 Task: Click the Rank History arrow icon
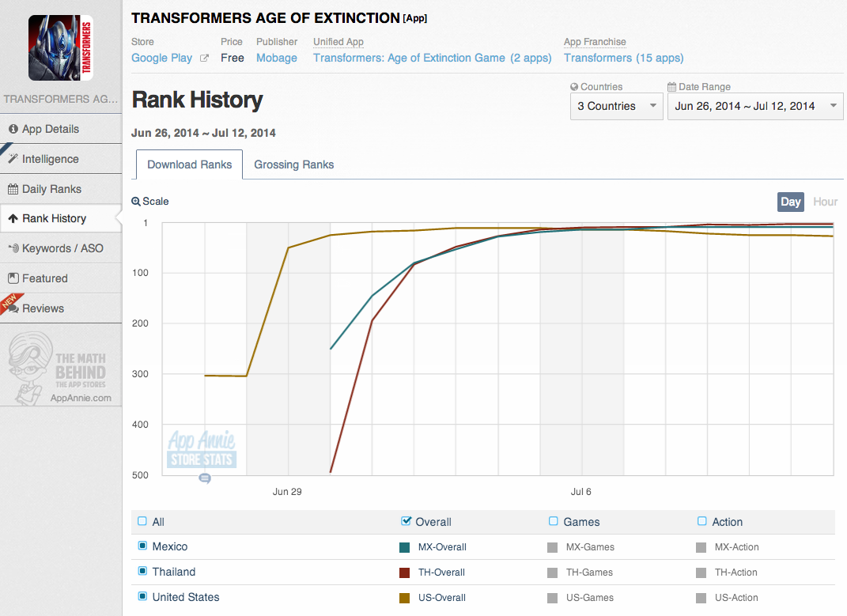click(x=13, y=218)
